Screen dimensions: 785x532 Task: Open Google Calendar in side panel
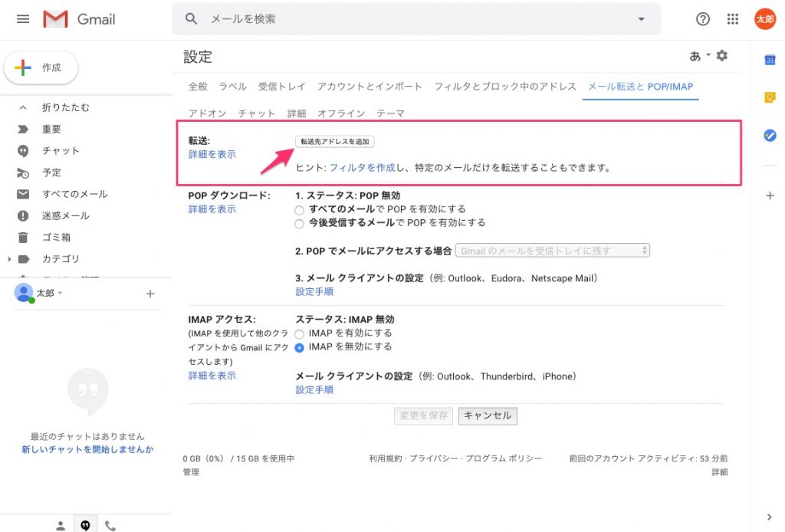(x=770, y=60)
